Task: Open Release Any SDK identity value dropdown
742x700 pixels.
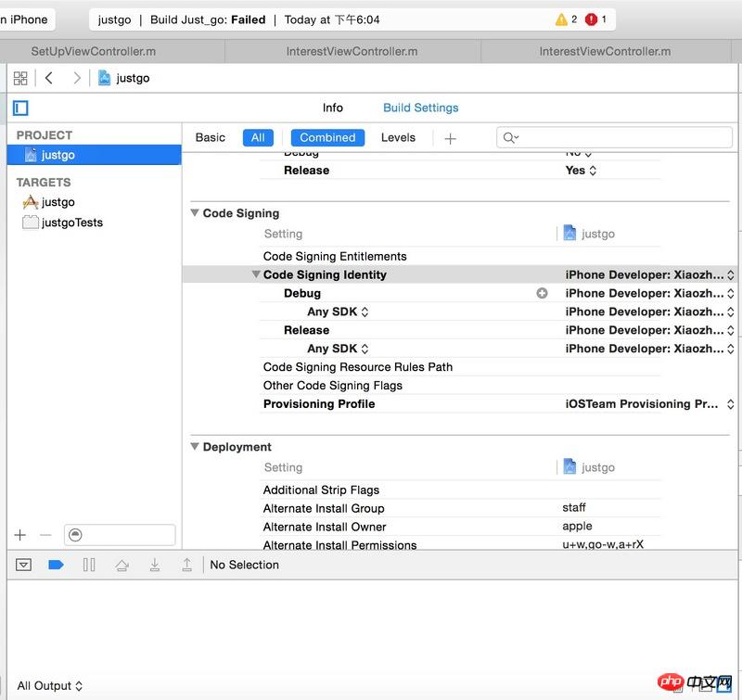Action: click(x=650, y=349)
